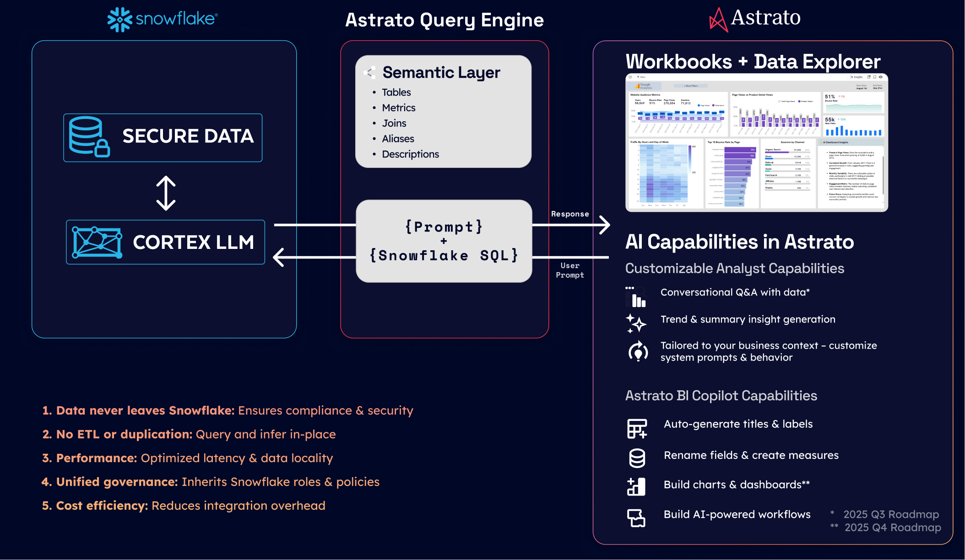965x560 pixels.
Task: Click the Semantic Layer share icon
Action: (x=369, y=72)
